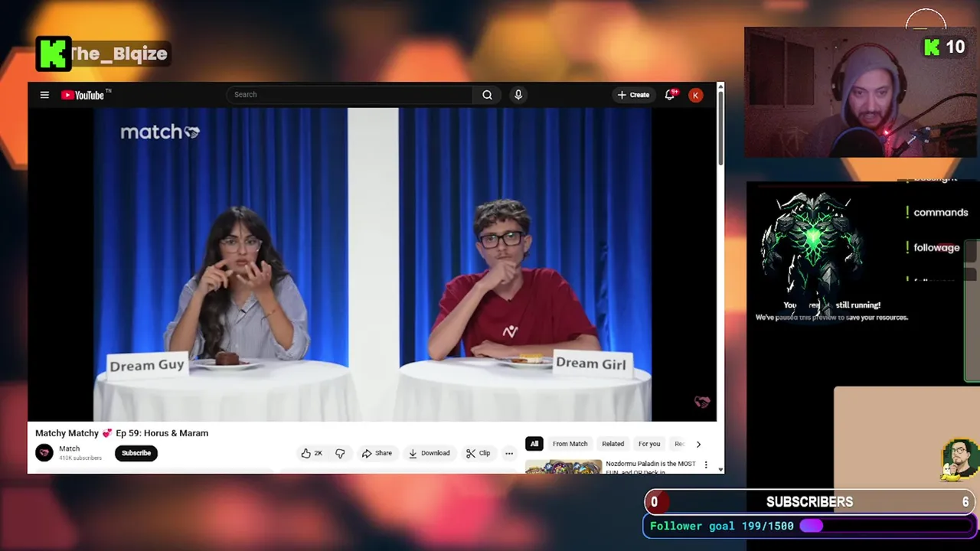Image resolution: width=980 pixels, height=551 pixels.
Task: Open Nozdormu Paladin video title
Action: [651, 467]
